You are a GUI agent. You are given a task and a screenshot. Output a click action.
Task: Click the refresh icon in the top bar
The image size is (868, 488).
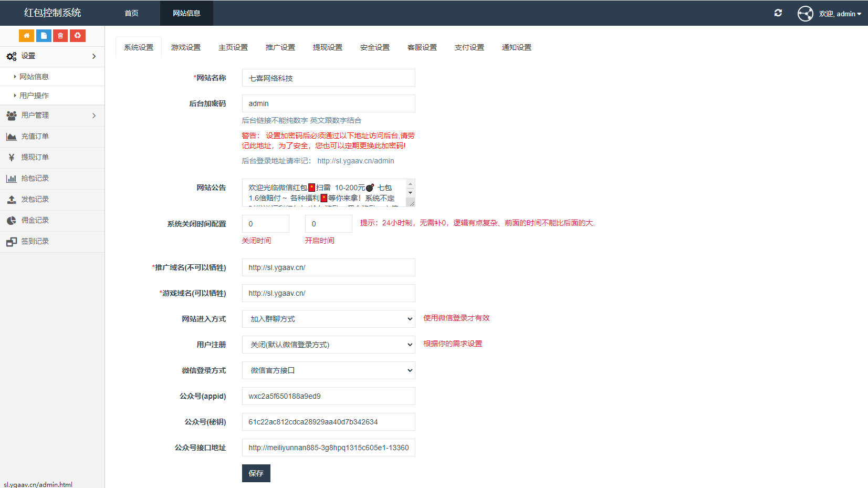778,13
